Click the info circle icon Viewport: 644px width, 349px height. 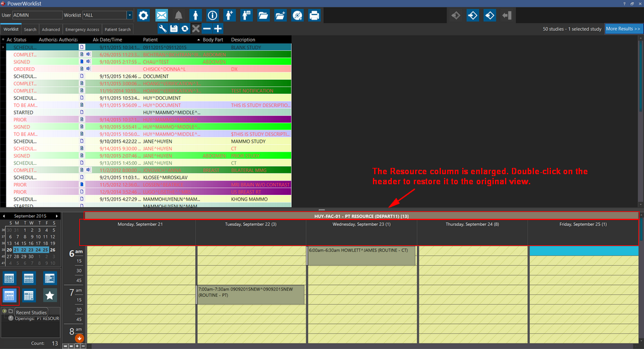click(x=213, y=14)
